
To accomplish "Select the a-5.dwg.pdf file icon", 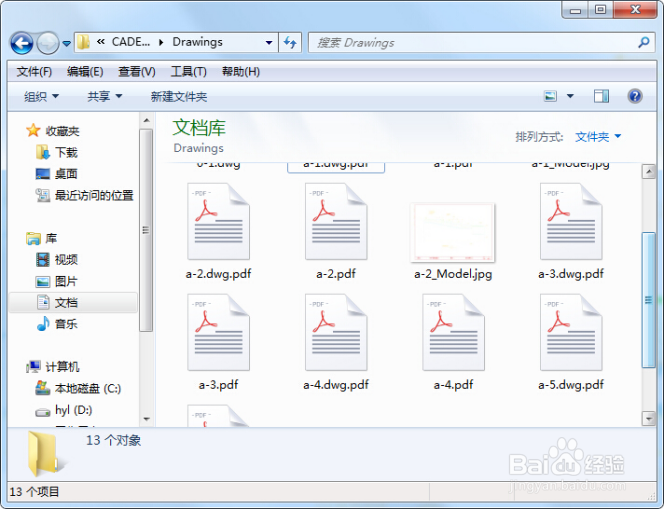I will (x=571, y=332).
